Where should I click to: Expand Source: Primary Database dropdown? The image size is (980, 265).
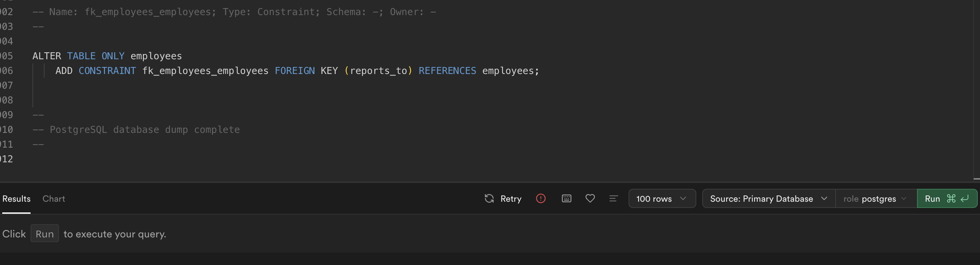click(x=768, y=199)
